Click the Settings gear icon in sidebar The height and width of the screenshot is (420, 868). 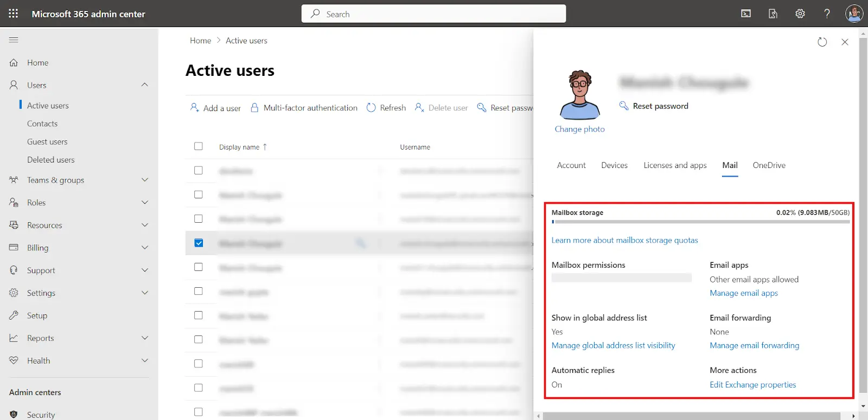point(14,293)
